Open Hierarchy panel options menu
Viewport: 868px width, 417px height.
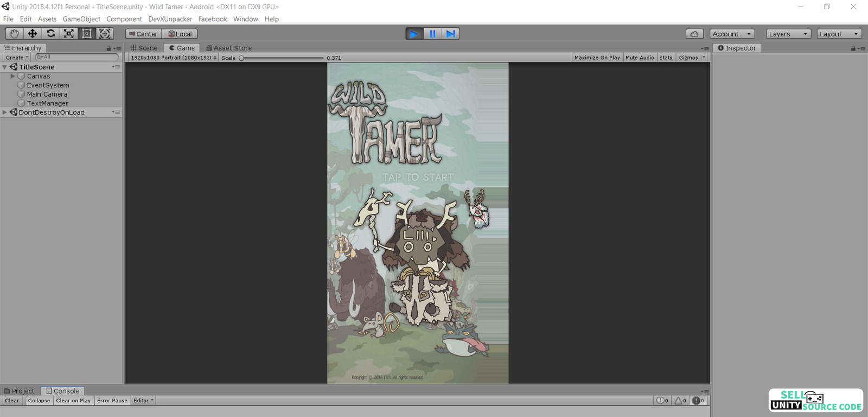(x=118, y=48)
